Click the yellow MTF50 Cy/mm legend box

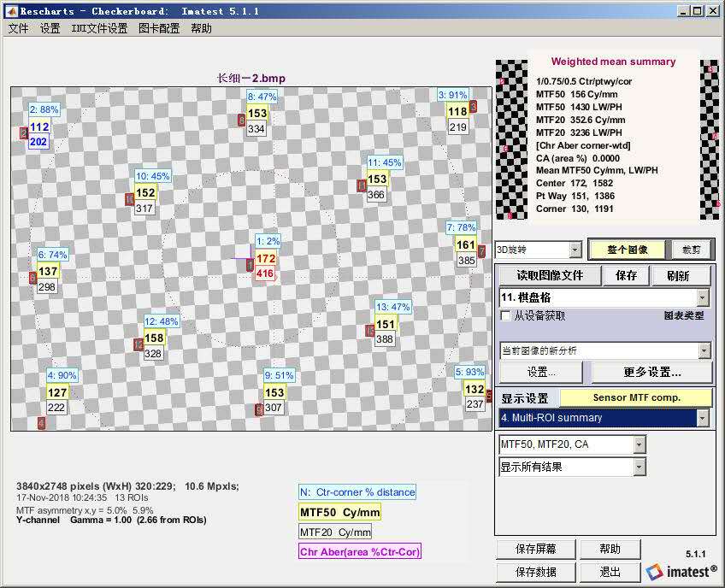[339, 512]
